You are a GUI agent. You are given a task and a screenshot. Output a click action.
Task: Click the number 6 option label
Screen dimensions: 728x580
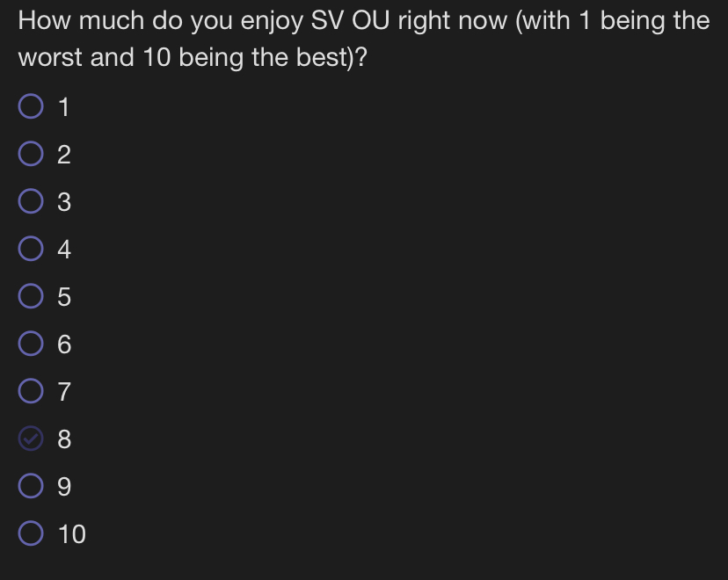[64, 344]
